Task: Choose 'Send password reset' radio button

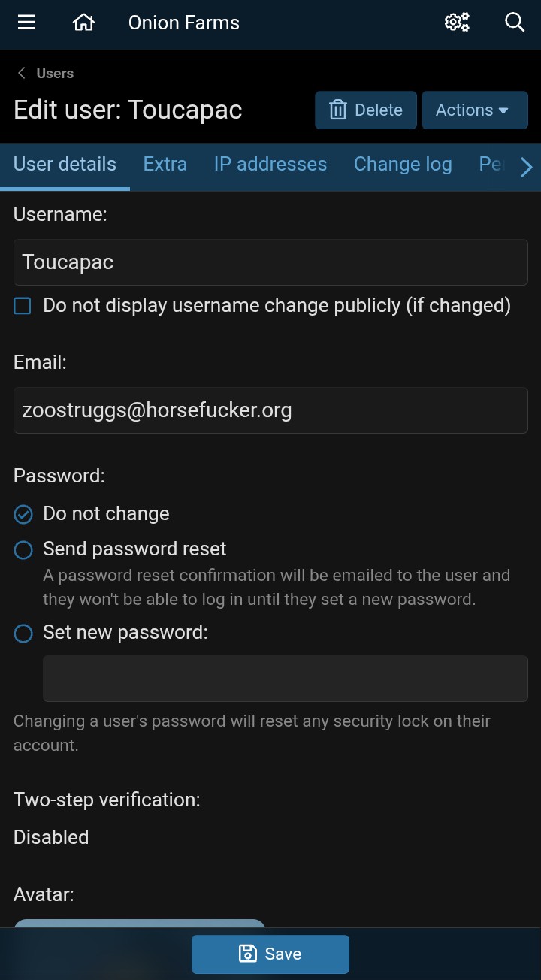Action: pyautogui.click(x=23, y=550)
